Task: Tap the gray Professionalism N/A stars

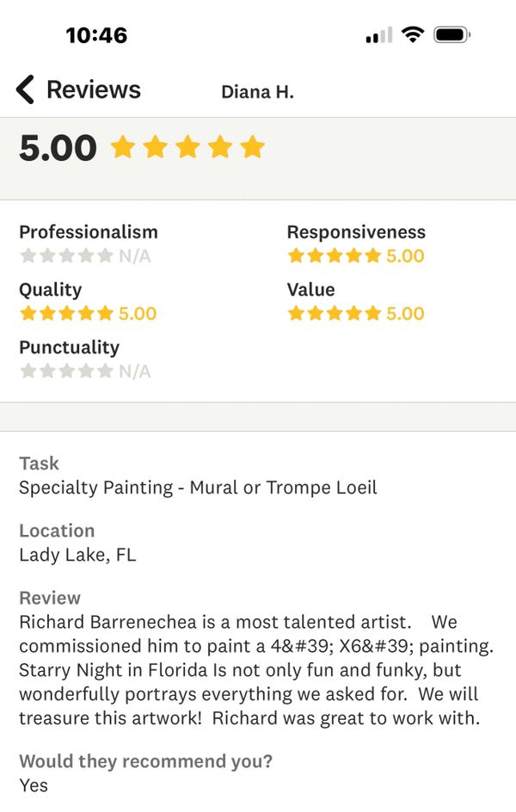Action: 66,255
